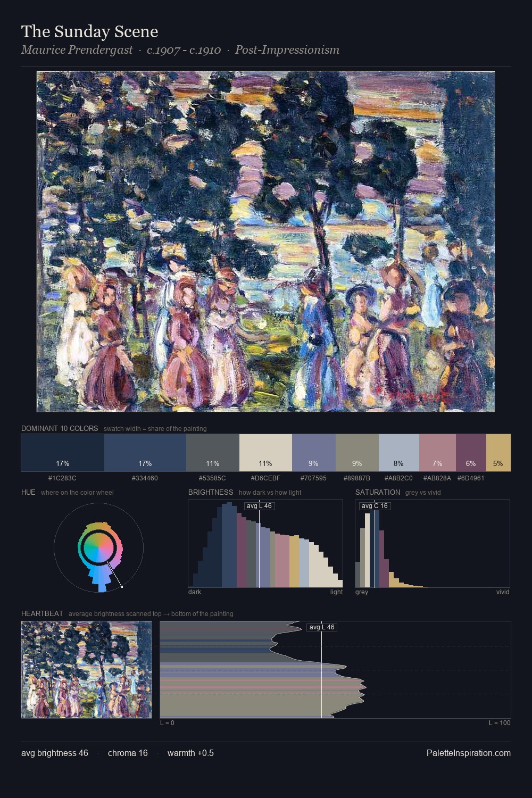Select the #707595 slate purple swatch
The image size is (532, 798).
[314, 453]
